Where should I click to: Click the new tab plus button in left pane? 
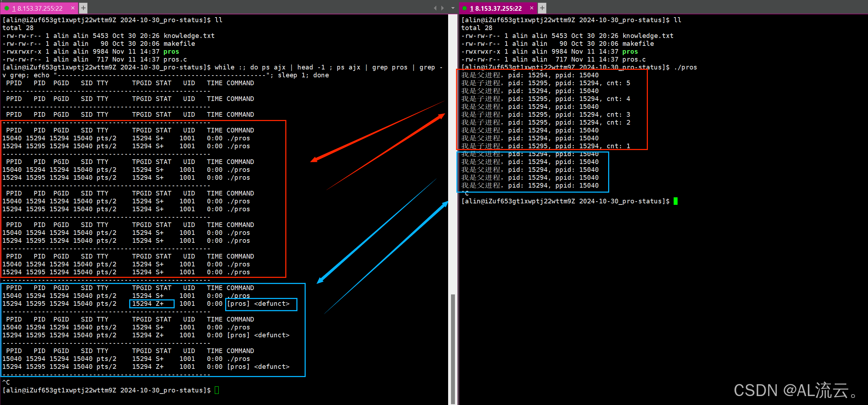(83, 8)
